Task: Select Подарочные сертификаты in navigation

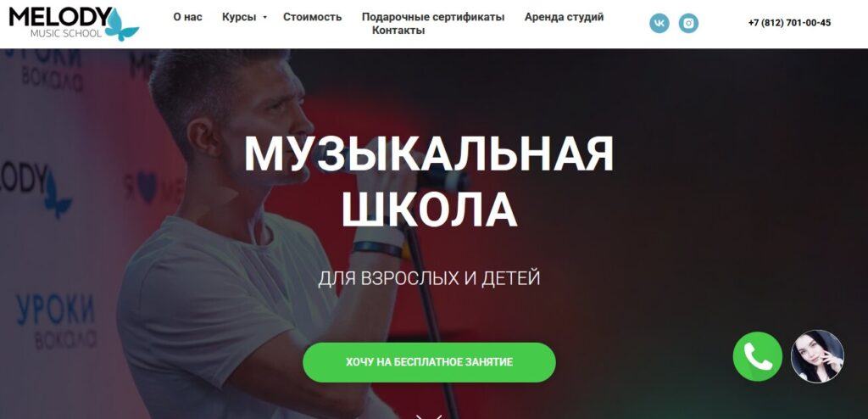Action: click(433, 17)
